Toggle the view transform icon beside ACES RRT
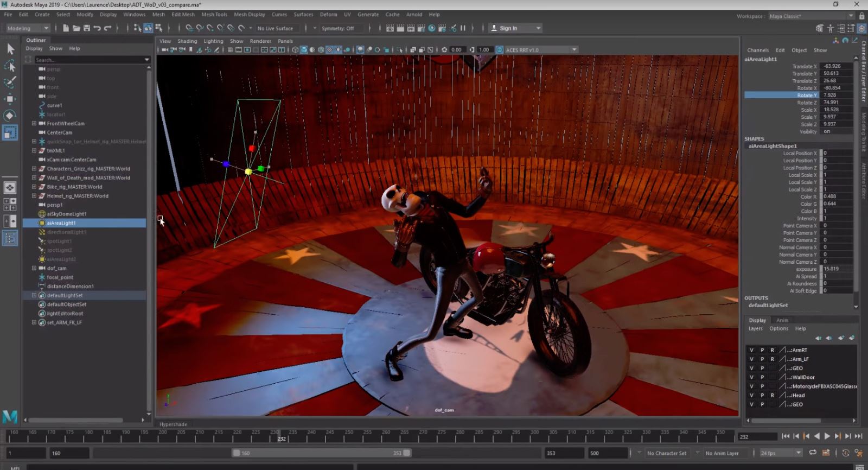The height and width of the screenshot is (470, 868). click(500, 50)
